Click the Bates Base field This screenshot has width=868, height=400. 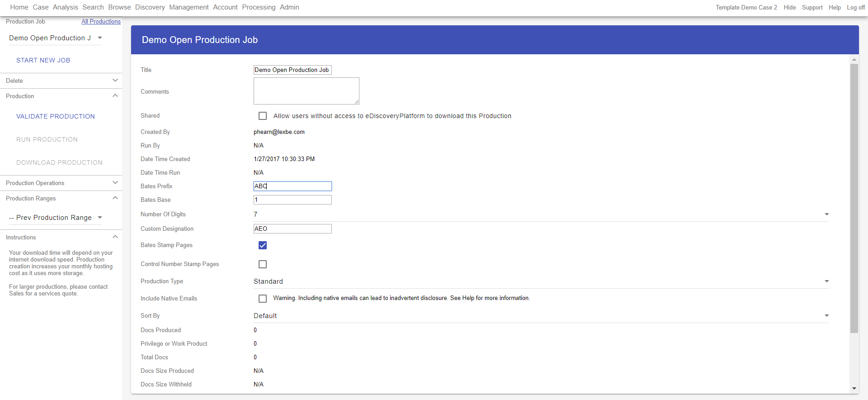[292, 200]
